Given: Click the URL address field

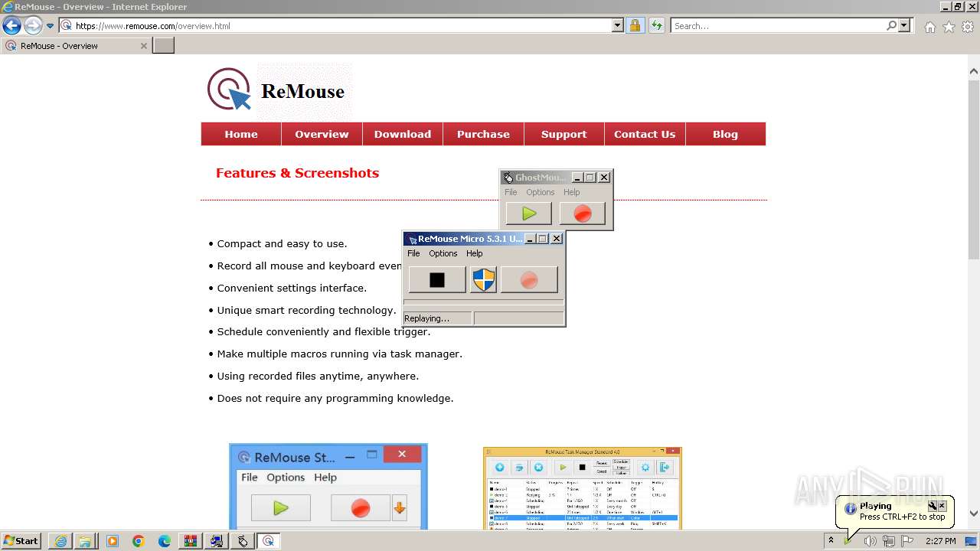Looking at the screenshot, I should pyautogui.click(x=342, y=25).
